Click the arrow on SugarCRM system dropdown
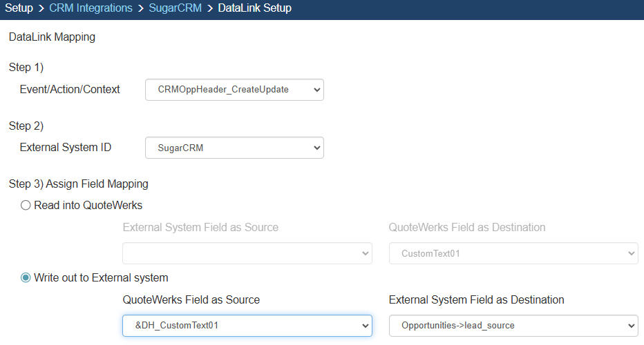The image size is (644, 345). 316,148
